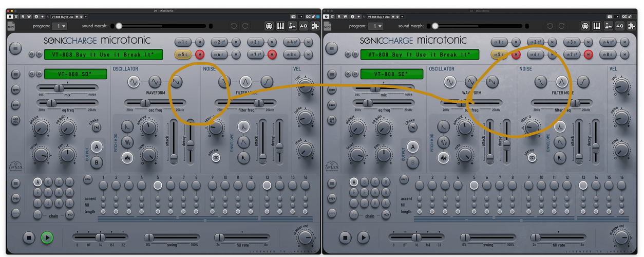Open mtrx matrix editor in left window
Image resolution: width=644 pixels, height=257 pixels.
tap(88, 179)
